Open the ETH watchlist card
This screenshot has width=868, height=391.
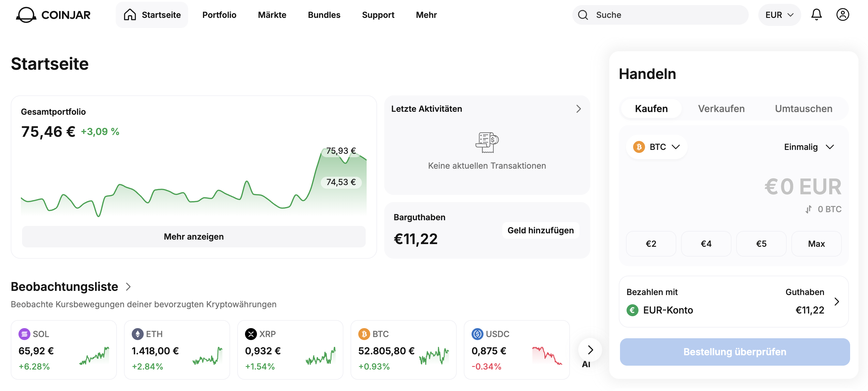click(177, 350)
